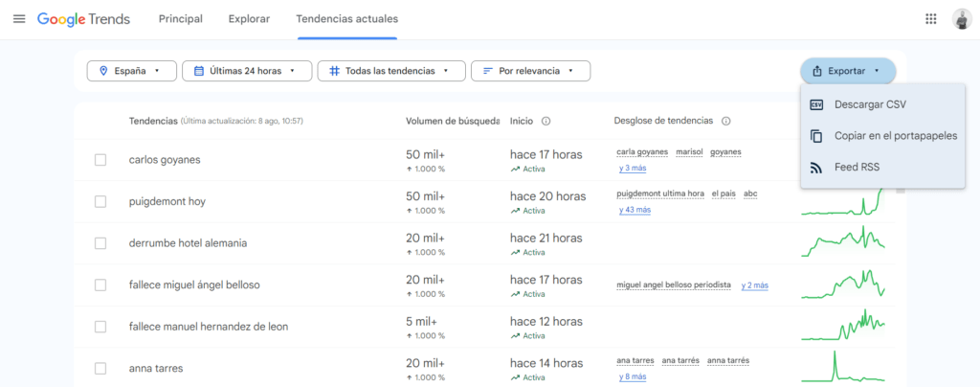The image size is (980, 387).
Task: Select the Tendencias actuales tab
Action: (346, 19)
